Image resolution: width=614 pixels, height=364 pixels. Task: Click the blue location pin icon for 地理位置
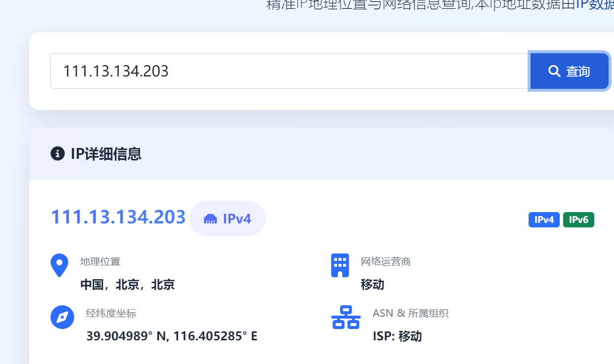pyautogui.click(x=59, y=265)
